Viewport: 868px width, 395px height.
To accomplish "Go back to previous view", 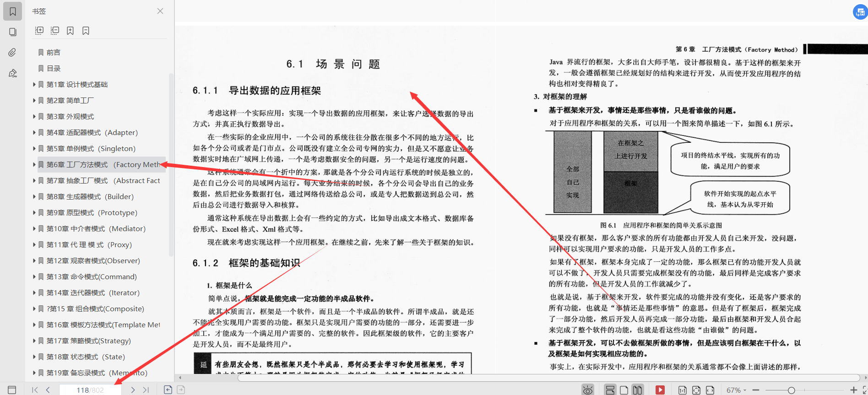I will [x=168, y=390].
